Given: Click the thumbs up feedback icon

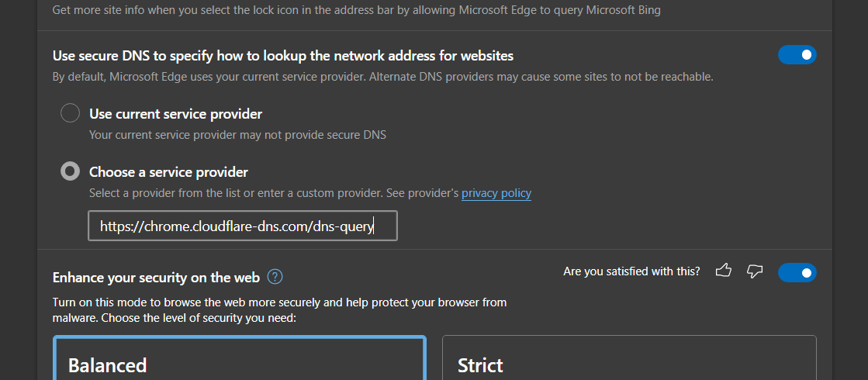Looking at the screenshot, I should pyautogui.click(x=724, y=271).
